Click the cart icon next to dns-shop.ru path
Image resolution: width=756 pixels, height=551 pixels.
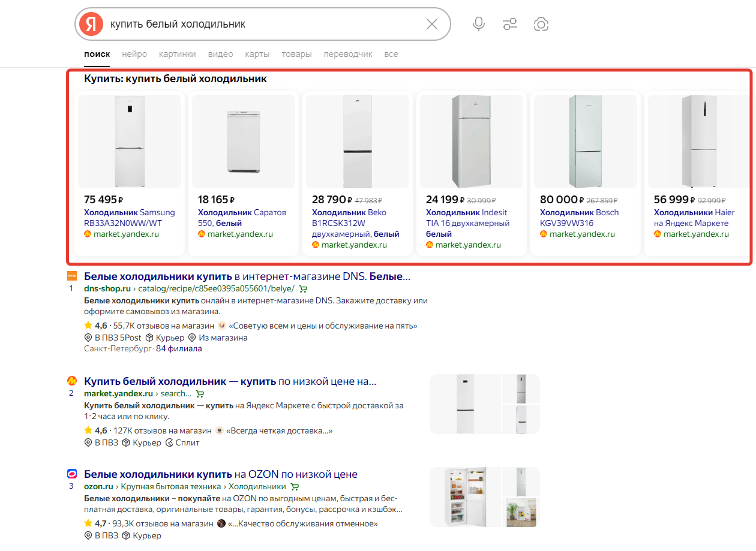pos(304,288)
